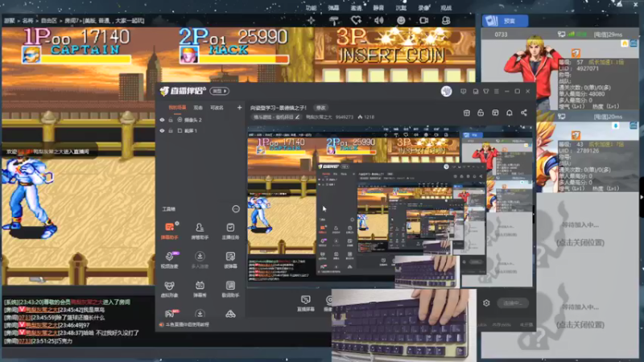The height and width of the screenshot is (362, 644).
Task: Open the 弹幕助手 tool
Action: [x=169, y=231]
